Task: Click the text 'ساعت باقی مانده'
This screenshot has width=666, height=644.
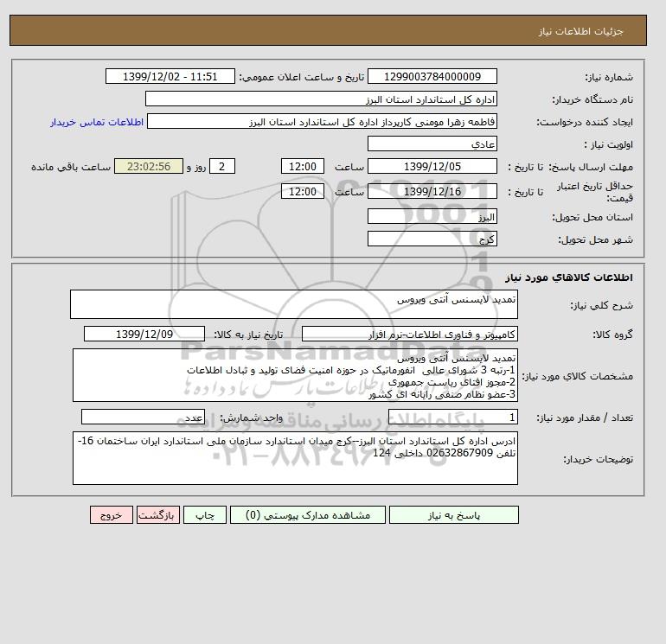Action: (71, 167)
